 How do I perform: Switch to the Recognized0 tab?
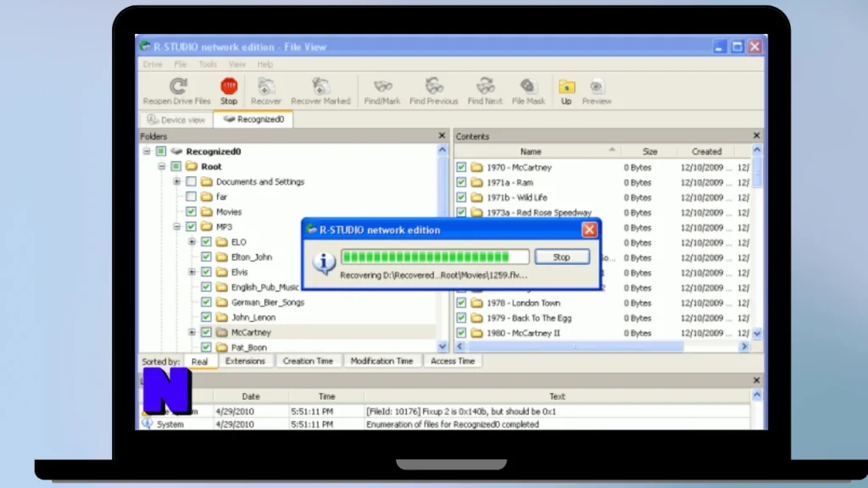tap(253, 119)
